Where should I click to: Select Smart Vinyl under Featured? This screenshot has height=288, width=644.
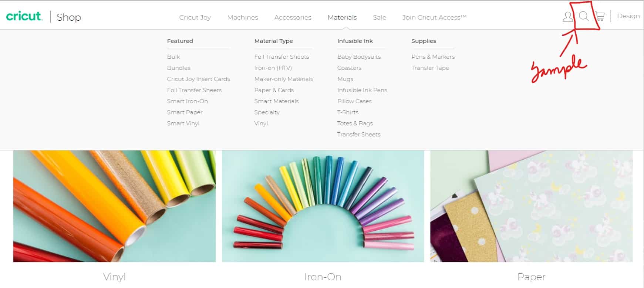pyautogui.click(x=183, y=123)
